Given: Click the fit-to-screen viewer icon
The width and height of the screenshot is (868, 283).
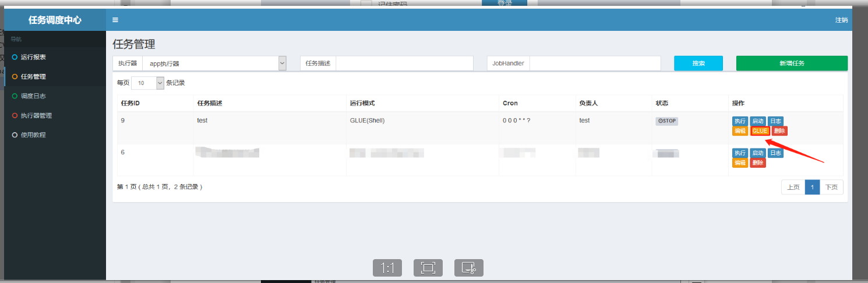Looking at the screenshot, I should 428,268.
